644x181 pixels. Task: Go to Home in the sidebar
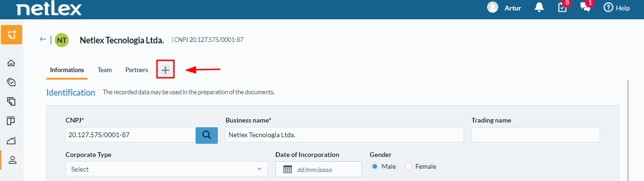click(x=12, y=63)
